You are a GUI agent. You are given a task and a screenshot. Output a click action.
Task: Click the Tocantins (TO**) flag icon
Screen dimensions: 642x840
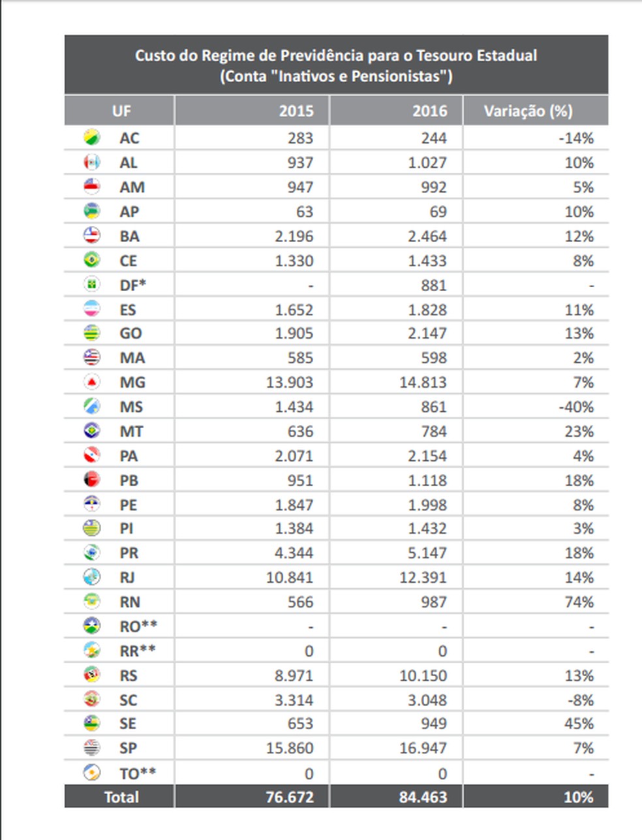tap(92, 773)
